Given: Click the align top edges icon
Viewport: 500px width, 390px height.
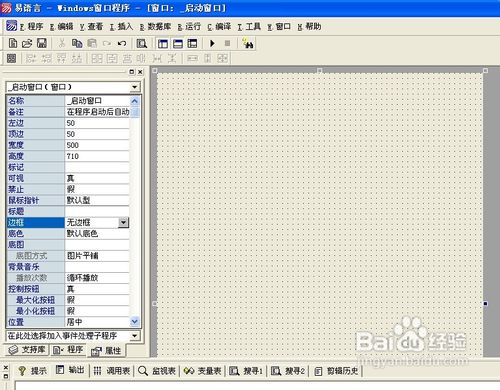Looking at the screenshot, I should click(x=61, y=59).
